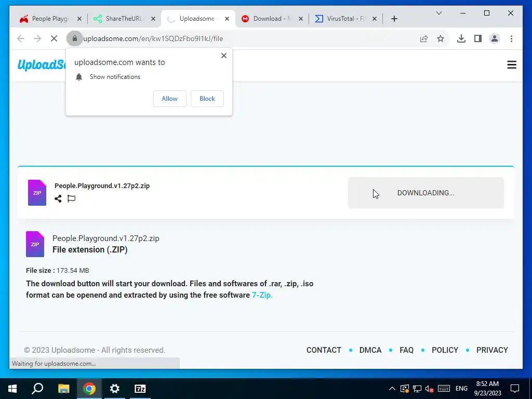Dismiss the notification permission popup
Screen dimensions: 532x399
click(x=223, y=56)
